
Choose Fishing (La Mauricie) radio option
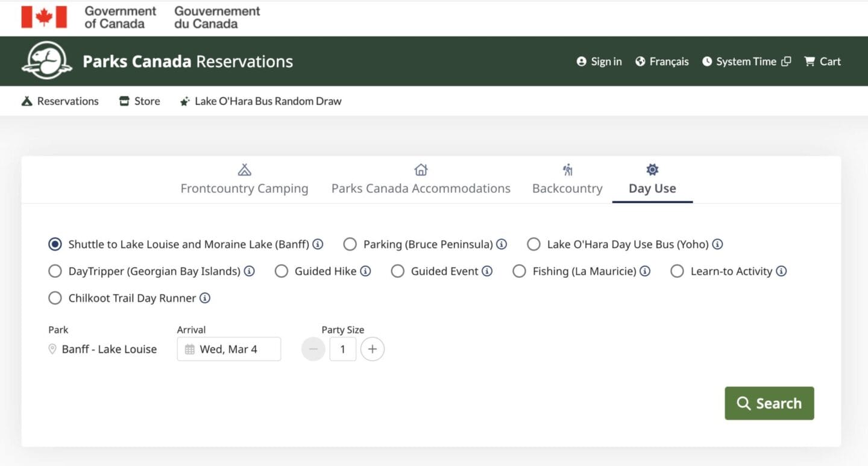click(519, 271)
